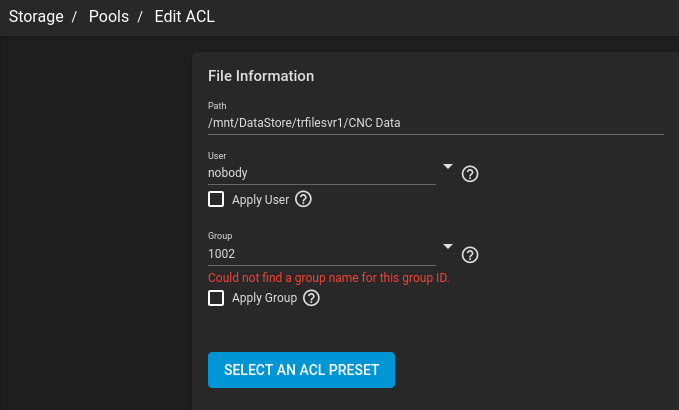Expand the User dropdown arrow

tap(448, 166)
